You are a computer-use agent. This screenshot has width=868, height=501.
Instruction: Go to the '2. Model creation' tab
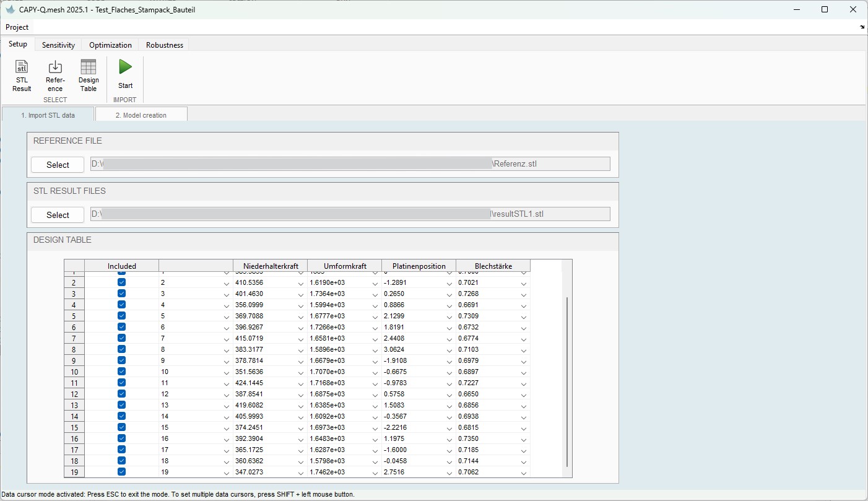pyautogui.click(x=141, y=115)
